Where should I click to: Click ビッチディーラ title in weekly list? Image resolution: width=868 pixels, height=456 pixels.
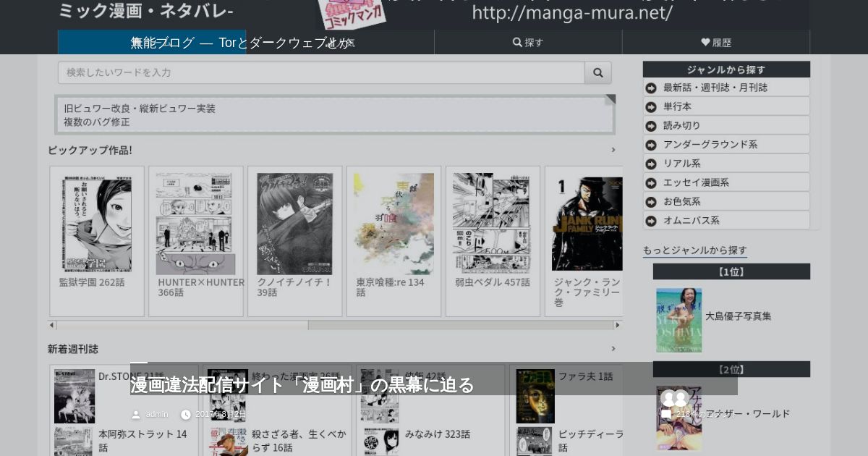(590, 441)
